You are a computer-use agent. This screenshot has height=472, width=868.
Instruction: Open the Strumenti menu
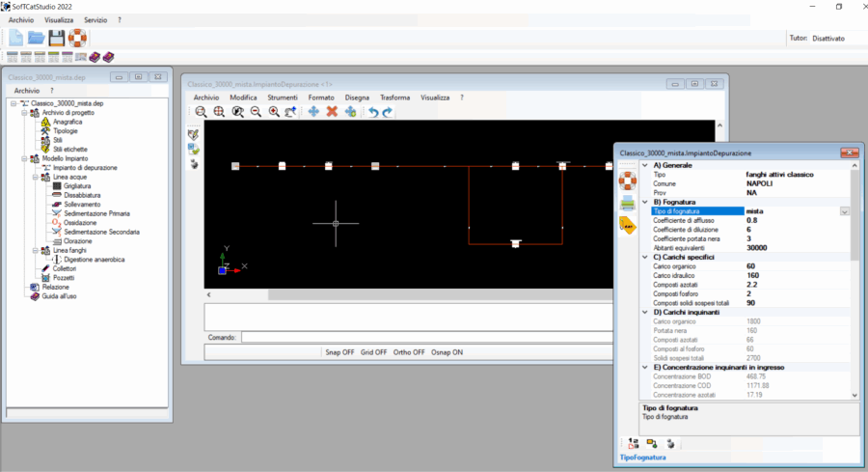(x=283, y=97)
